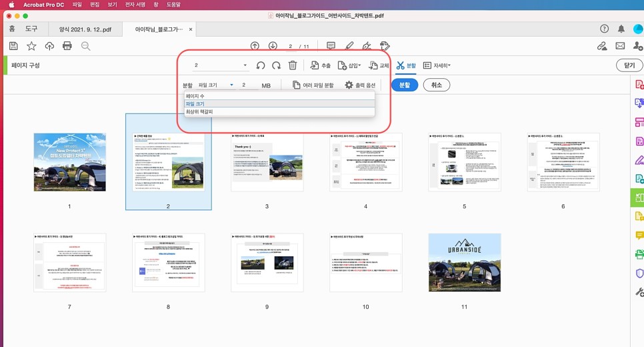The width and height of the screenshot is (644, 347).
Task: Open the wrench More Tools sidebar icon
Action: coord(639,292)
